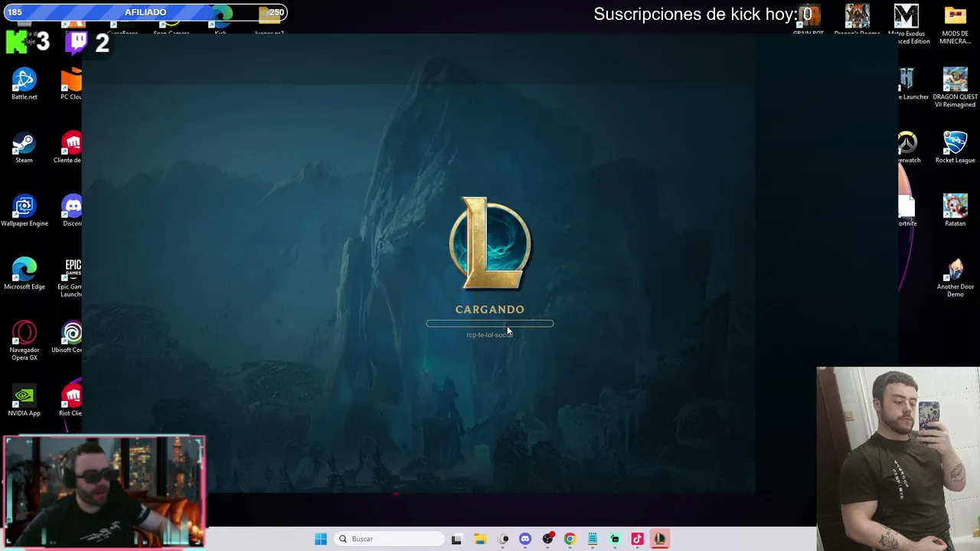
Task: Open the PC Cloud desktop shortcut
Action: 71,84
